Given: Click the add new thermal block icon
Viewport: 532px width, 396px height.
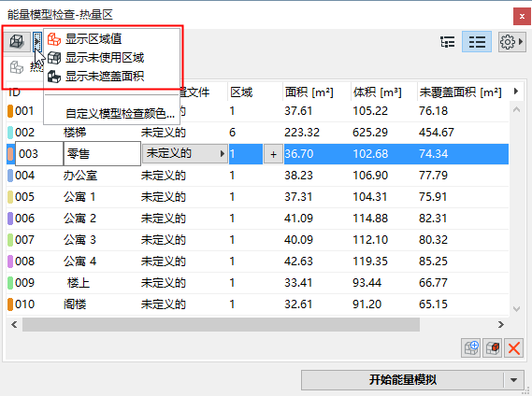Looking at the screenshot, I should click(x=471, y=347).
